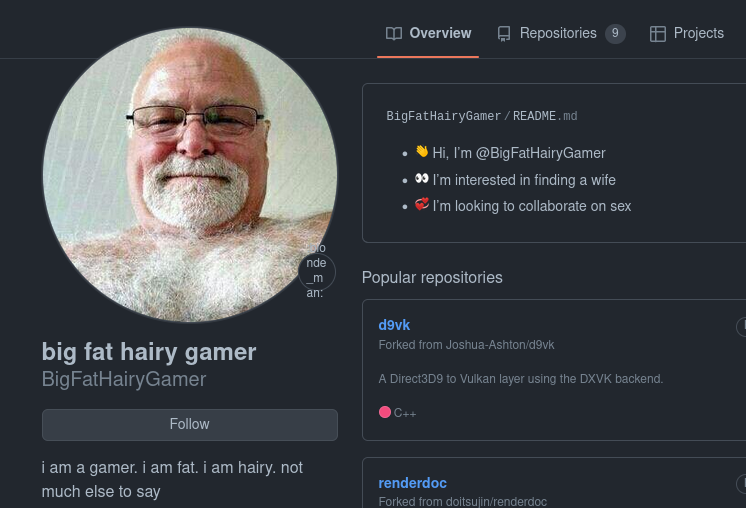The width and height of the screenshot is (746, 508).
Task: Click the repositories count badge 9
Action: 615,33
